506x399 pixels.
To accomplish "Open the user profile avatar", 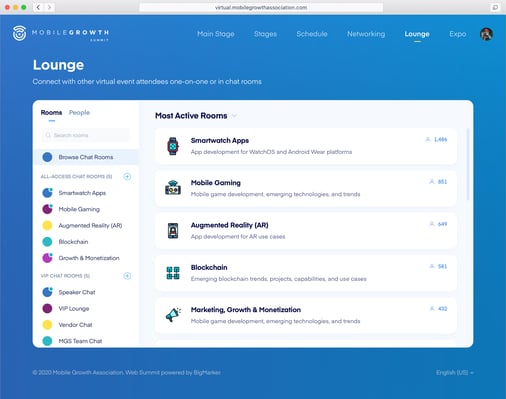I will click(486, 34).
